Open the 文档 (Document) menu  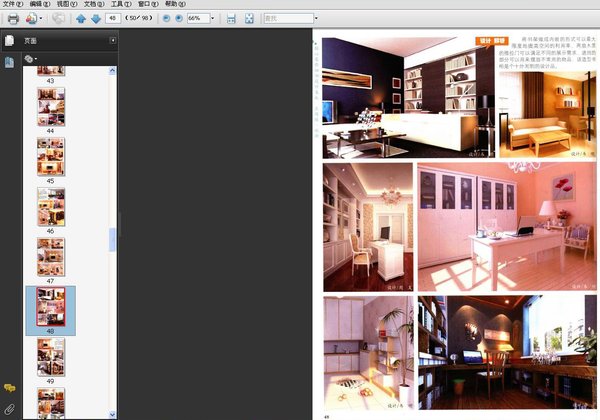coord(94,4)
